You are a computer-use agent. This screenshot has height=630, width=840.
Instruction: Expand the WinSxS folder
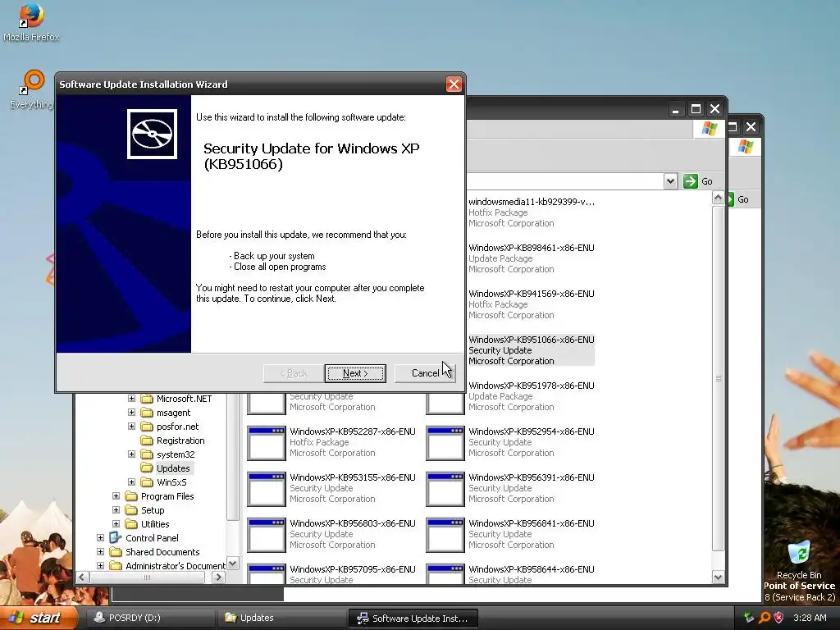(x=131, y=482)
